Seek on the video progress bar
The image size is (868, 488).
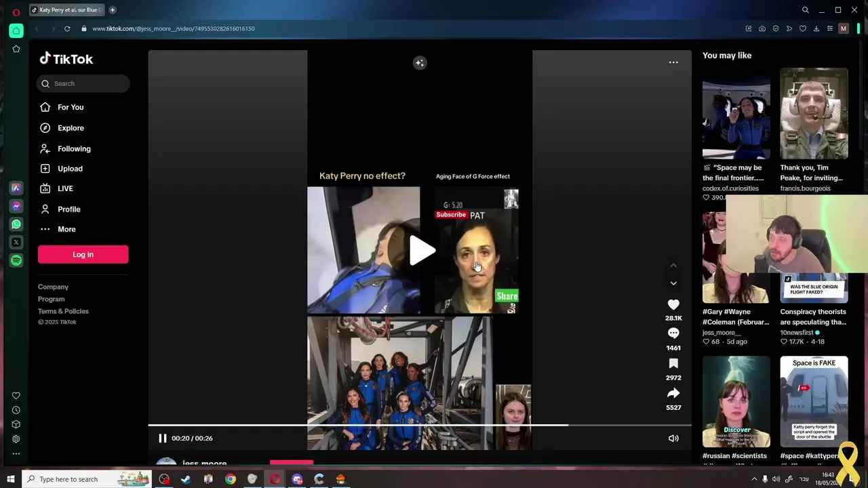tap(420, 426)
